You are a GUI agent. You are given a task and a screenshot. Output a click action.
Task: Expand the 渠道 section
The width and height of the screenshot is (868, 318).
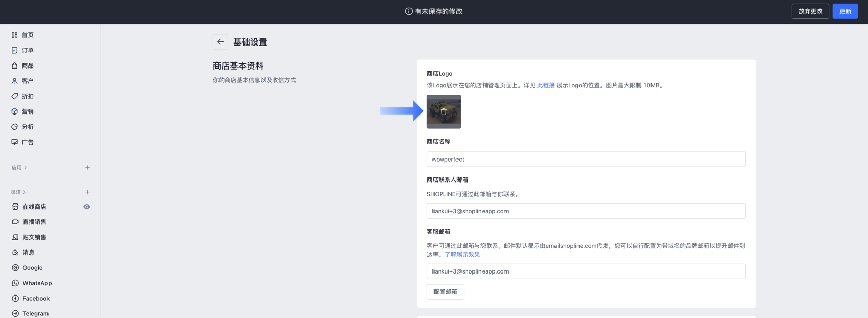(x=18, y=192)
